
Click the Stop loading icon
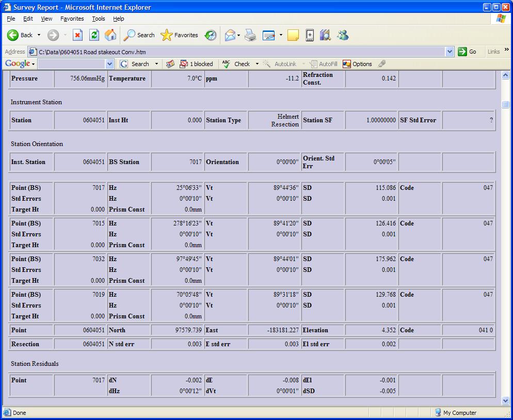point(77,35)
